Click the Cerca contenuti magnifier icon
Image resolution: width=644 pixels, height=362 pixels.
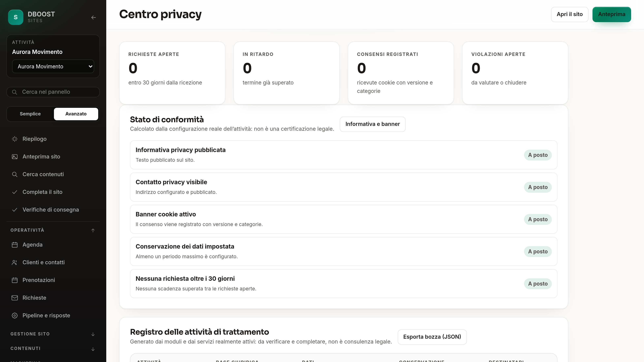pos(15,174)
